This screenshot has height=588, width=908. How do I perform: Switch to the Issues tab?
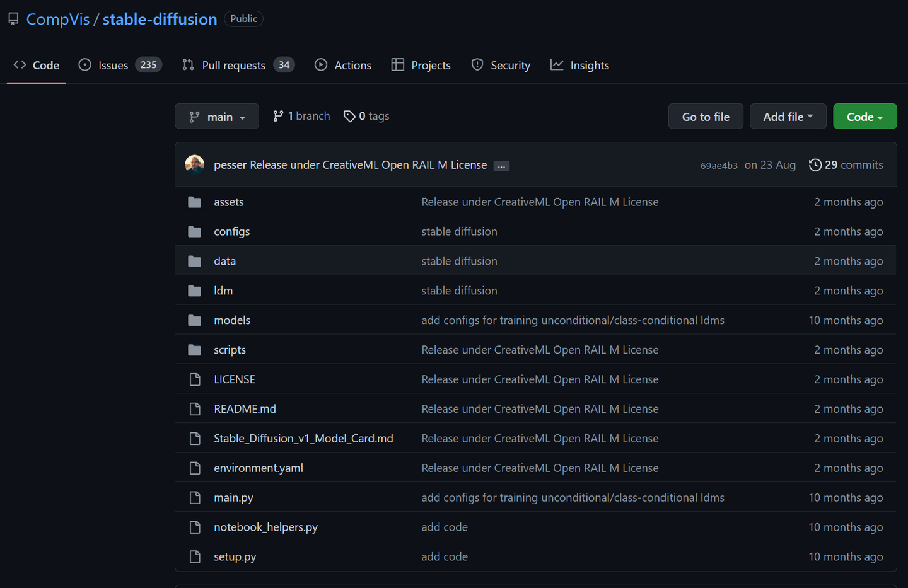120,65
